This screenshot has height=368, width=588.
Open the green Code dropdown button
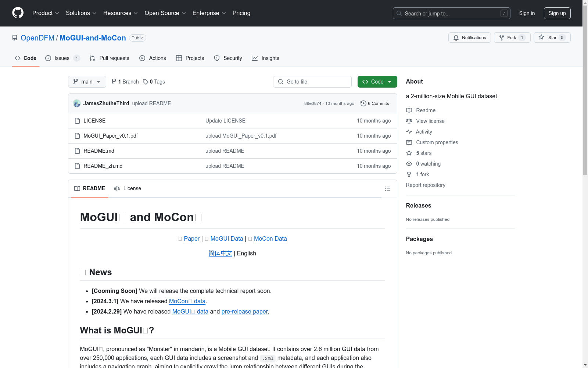[x=377, y=82]
